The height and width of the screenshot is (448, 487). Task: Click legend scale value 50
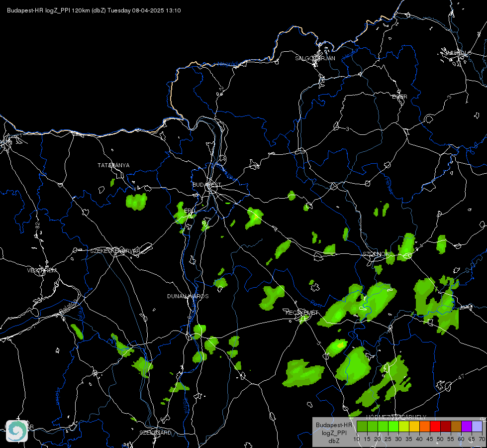point(440,439)
